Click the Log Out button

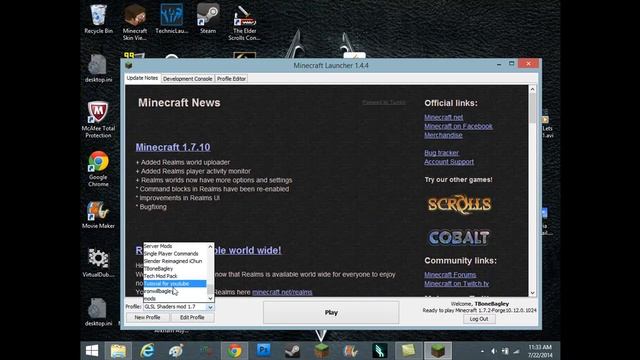(479, 319)
